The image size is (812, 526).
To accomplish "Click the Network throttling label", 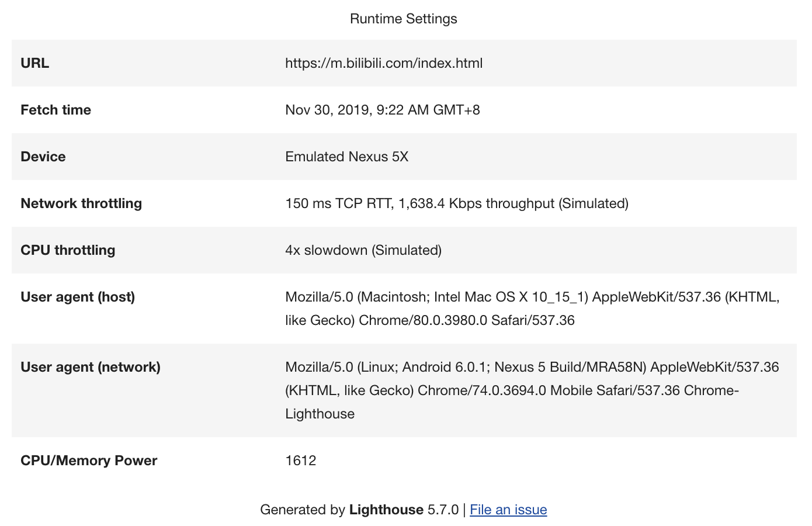I will [81, 203].
